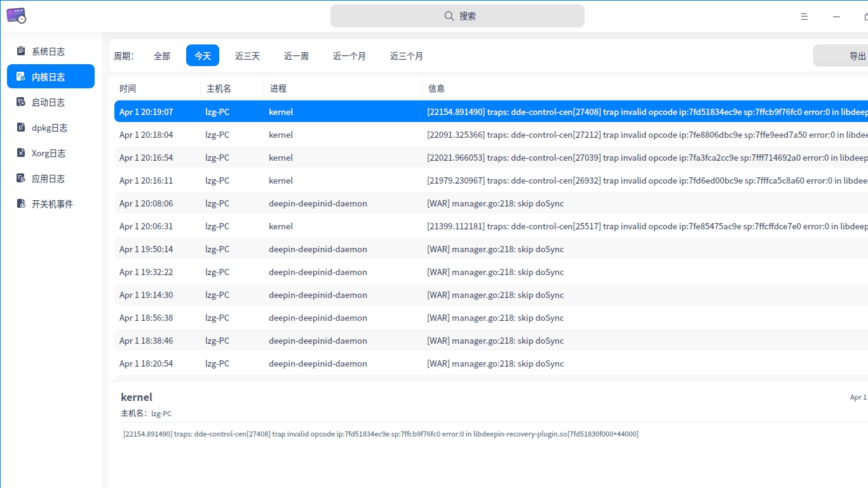Click the System Log sidebar icon

point(21,51)
